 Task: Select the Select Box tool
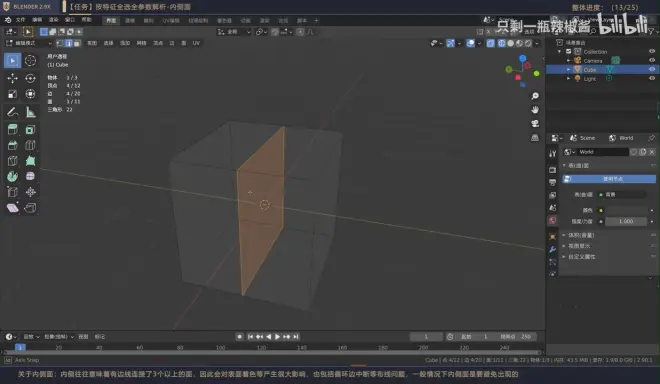(x=13, y=61)
